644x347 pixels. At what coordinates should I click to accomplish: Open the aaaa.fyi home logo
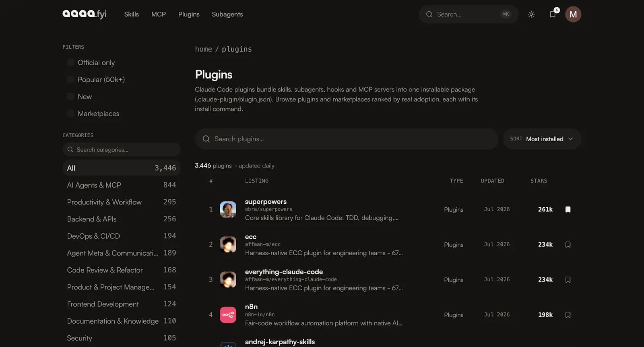coord(85,14)
